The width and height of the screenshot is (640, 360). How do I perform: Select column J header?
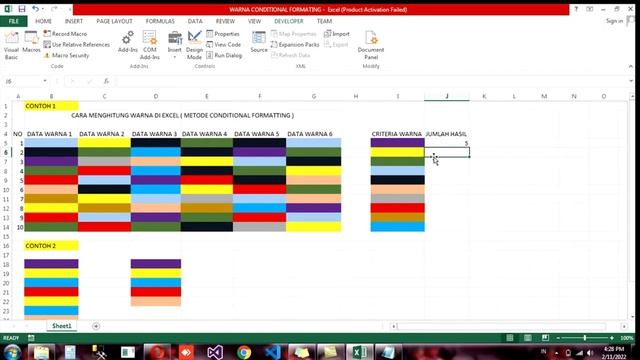pos(447,96)
